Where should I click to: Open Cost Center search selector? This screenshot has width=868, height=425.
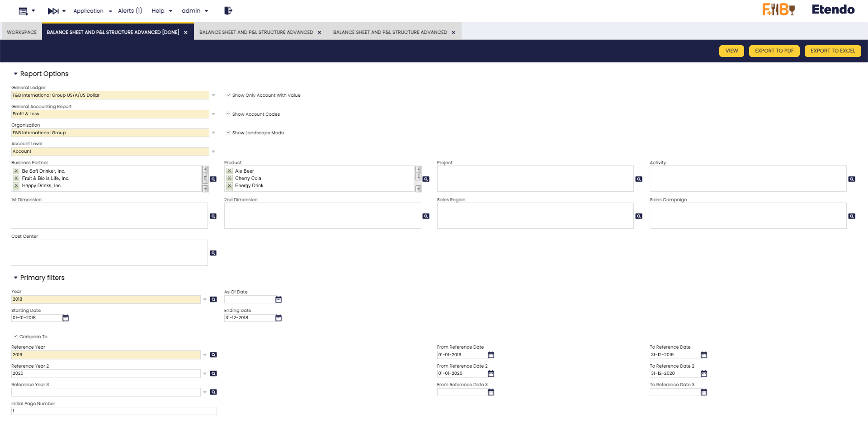(x=213, y=253)
